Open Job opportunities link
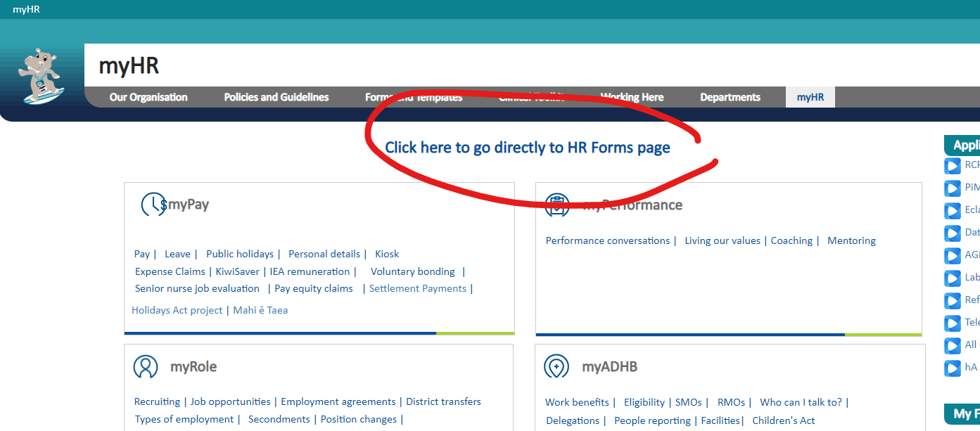980x431 pixels. tap(231, 401)
